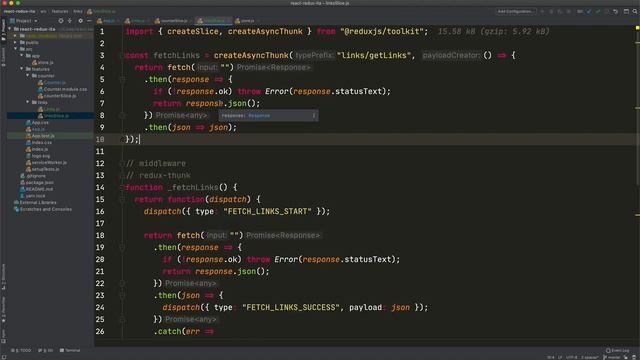Collapse the react-redux-ita root folder

click(x=10, y=29)
